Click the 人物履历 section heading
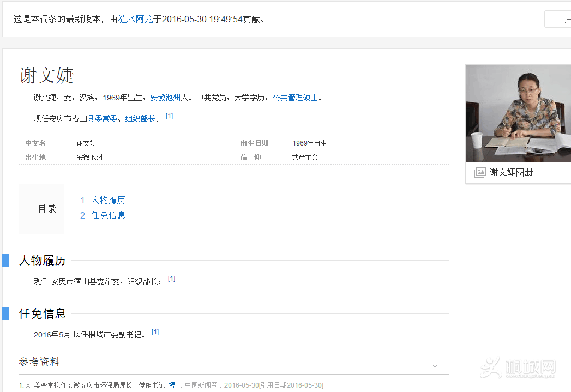 click(42, 261)
